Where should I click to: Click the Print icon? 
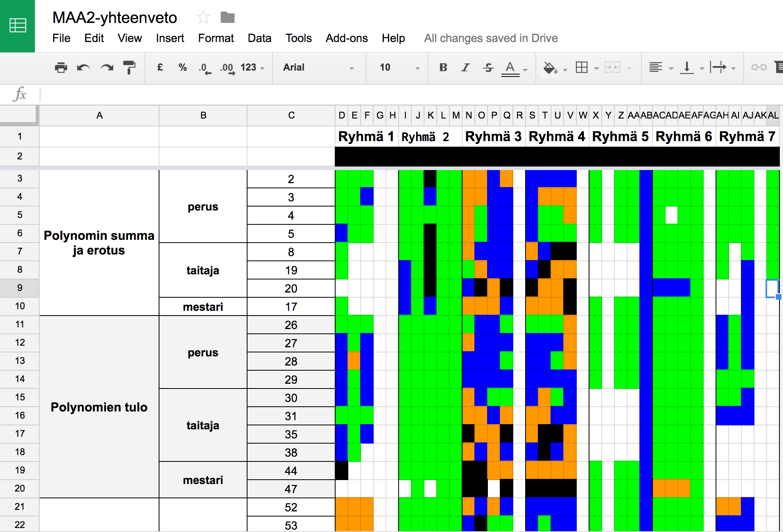[x=61, y=68]
